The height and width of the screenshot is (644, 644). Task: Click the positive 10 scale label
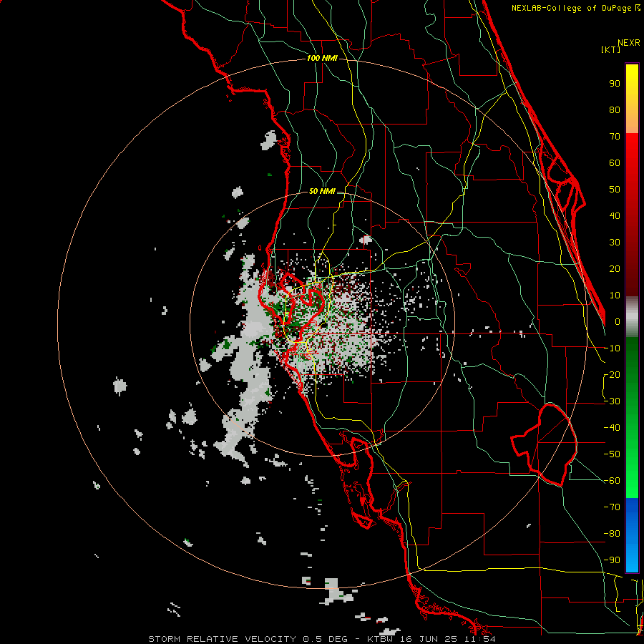(x=615, y=296)
